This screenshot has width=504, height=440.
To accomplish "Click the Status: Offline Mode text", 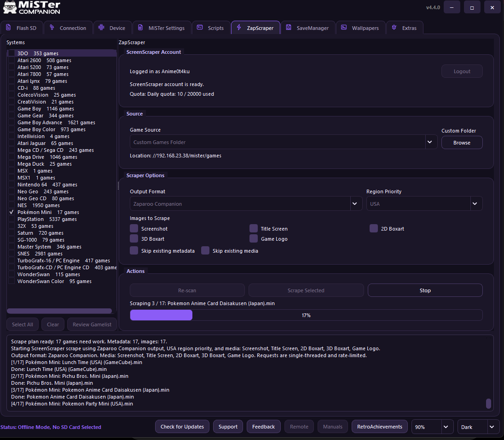I will (x=51, y=427).
